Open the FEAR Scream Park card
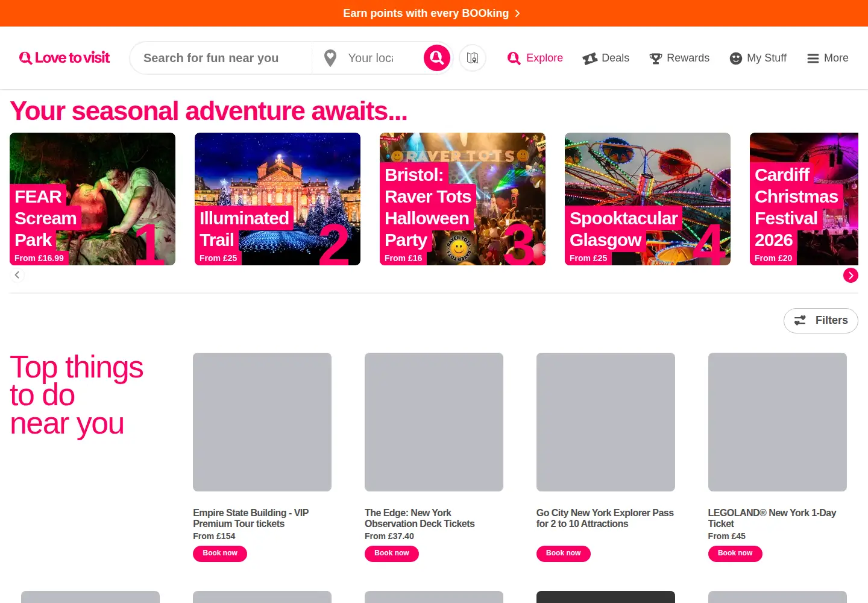The image size is (868, 603). tap(92, 199)
